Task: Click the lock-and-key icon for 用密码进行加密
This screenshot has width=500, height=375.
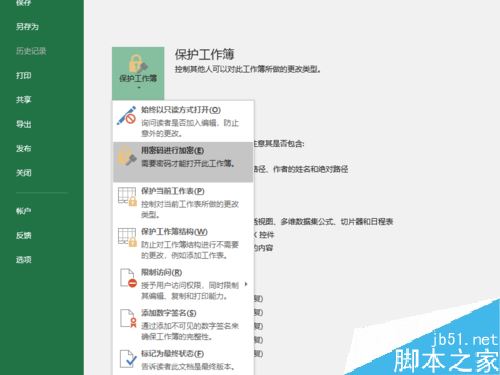Action: coord(127,156)
